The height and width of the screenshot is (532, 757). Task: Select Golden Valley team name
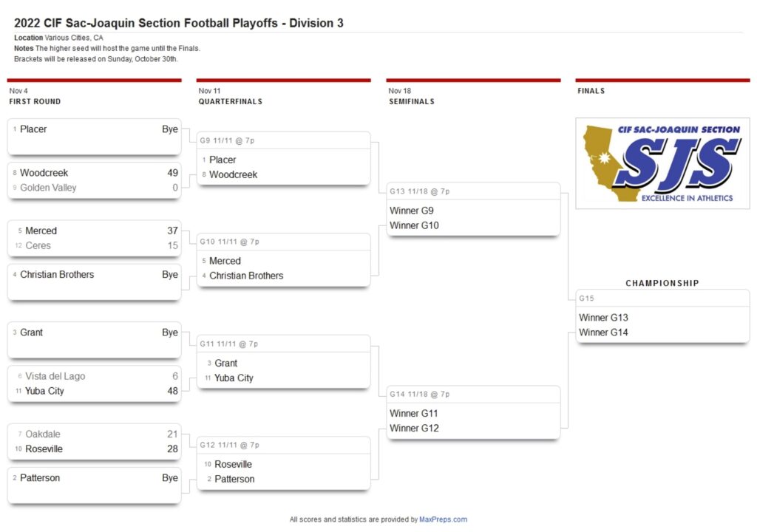point(48,188)
